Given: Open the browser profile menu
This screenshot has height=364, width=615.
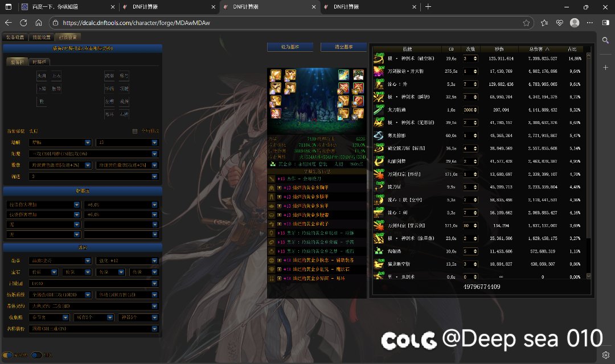Looking at the screenshot, I should pyautogui.click(x=575, y=23).
